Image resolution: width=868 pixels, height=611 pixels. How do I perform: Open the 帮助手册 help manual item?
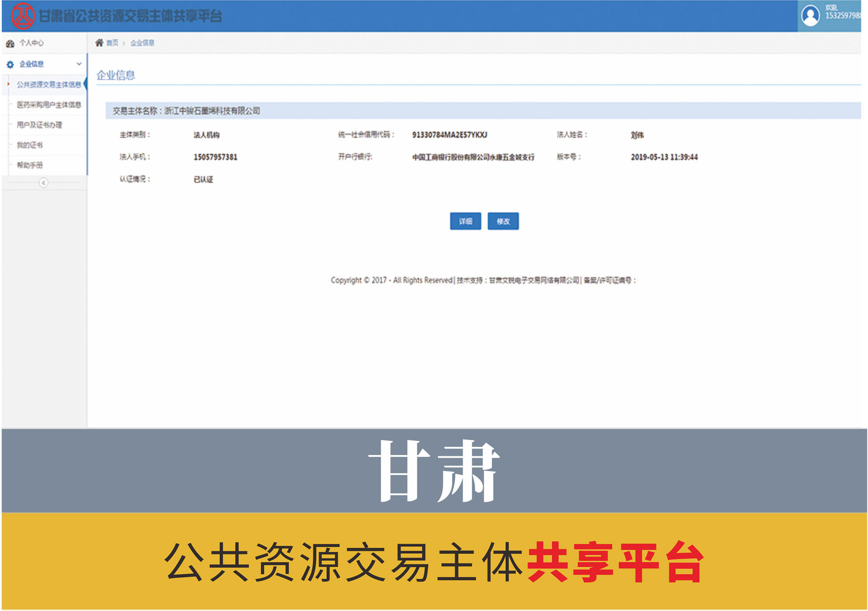[x=30, y=165]
